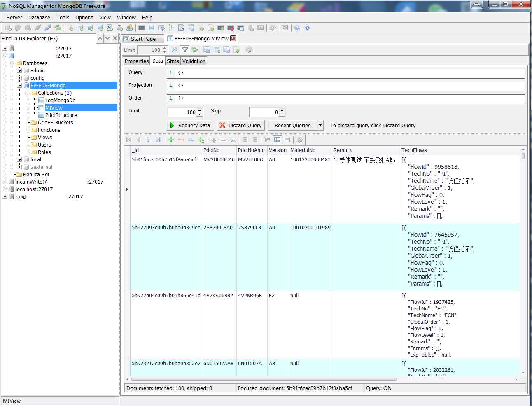The height and width of the screenshot is (406, 532).
Task: Switch to the Stats tab
Action: 173,61
